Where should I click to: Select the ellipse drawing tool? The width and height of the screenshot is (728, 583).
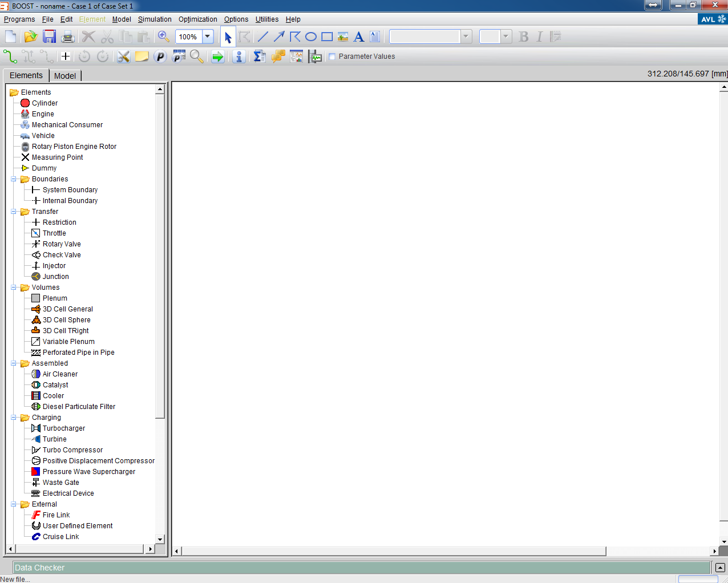(x=311, y=37)
